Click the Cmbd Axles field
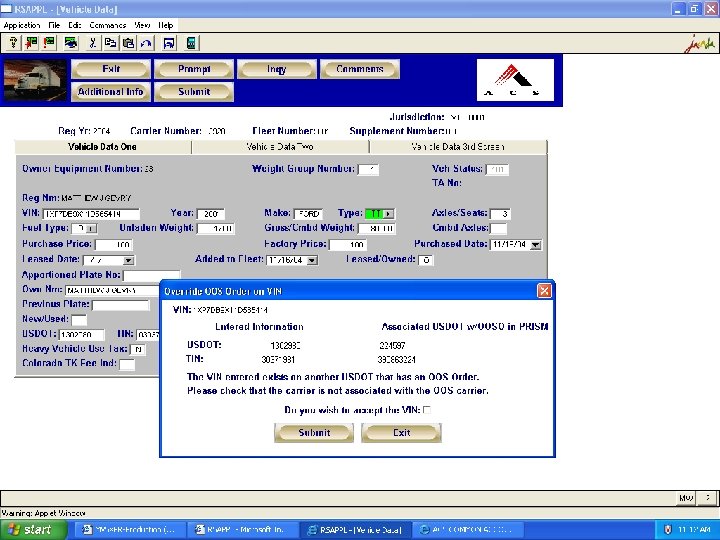This screenshot has height=540, width=720. click(x=498, y=228)
